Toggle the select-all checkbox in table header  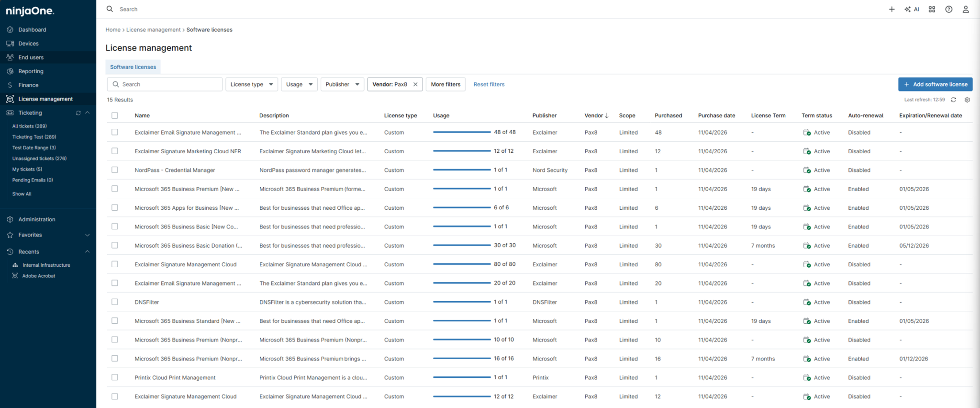pyautogui.click(x=115, y=115)
